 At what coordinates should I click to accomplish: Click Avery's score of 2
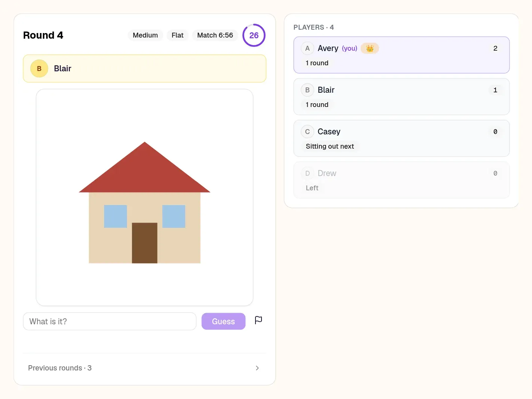495,48
